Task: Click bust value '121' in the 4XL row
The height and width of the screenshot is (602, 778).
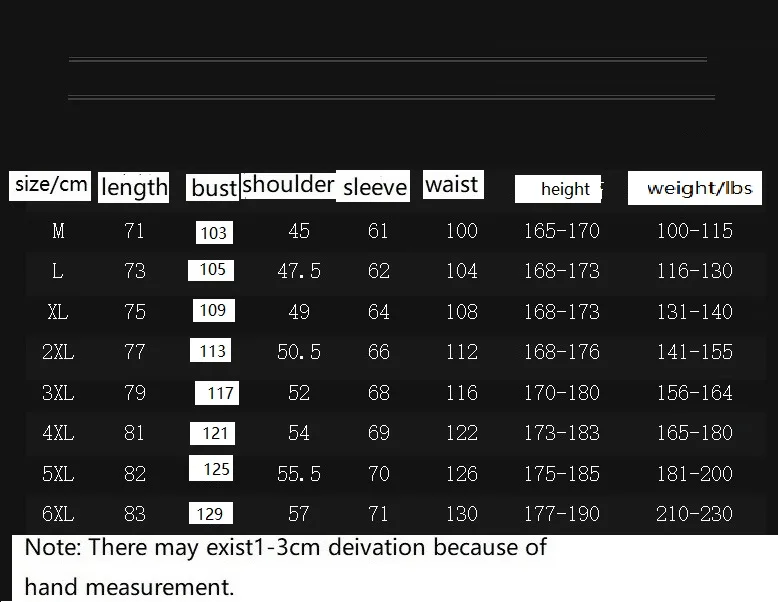Action: coord(212,433)
